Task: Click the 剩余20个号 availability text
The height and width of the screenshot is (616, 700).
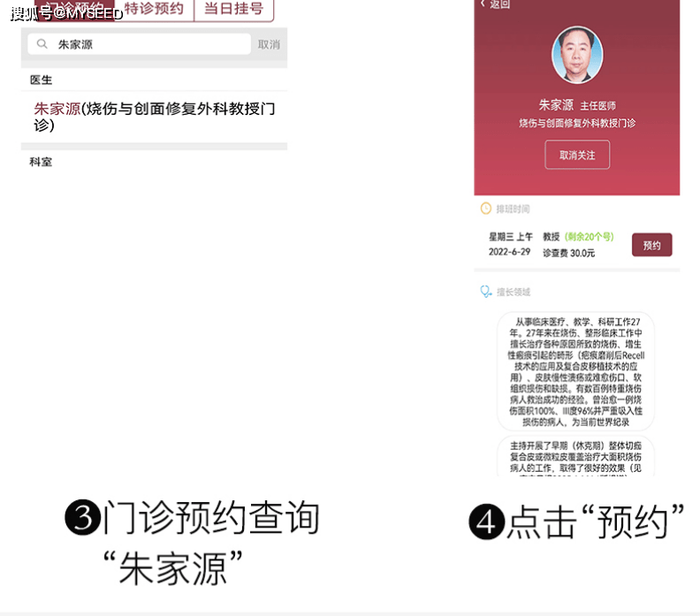Action: tap(589, 237)
